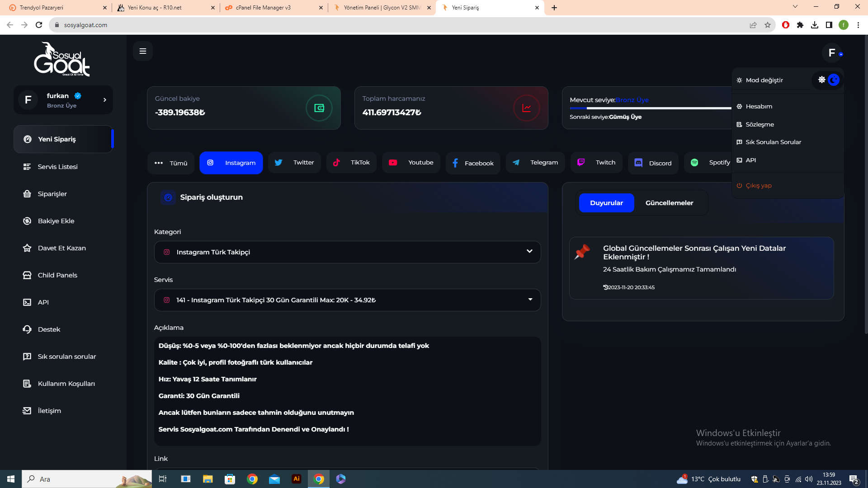Select the Spotify category filter
868x488 pixels.
coord(708,163)
